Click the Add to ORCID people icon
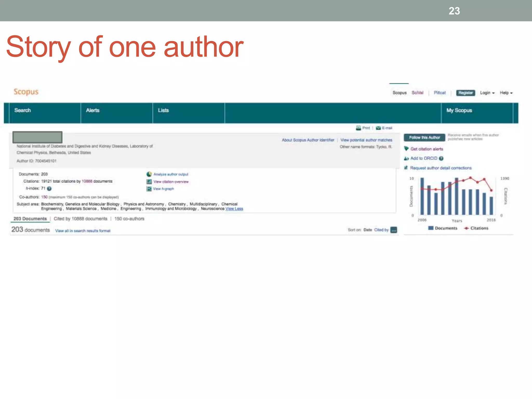 point(406,158)
